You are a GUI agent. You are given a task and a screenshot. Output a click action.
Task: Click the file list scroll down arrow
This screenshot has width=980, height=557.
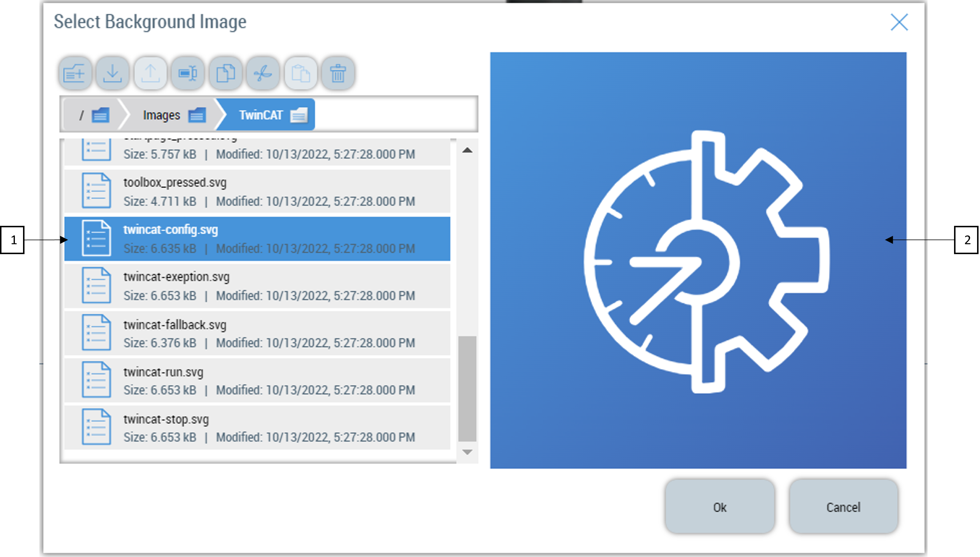[467, 452]
